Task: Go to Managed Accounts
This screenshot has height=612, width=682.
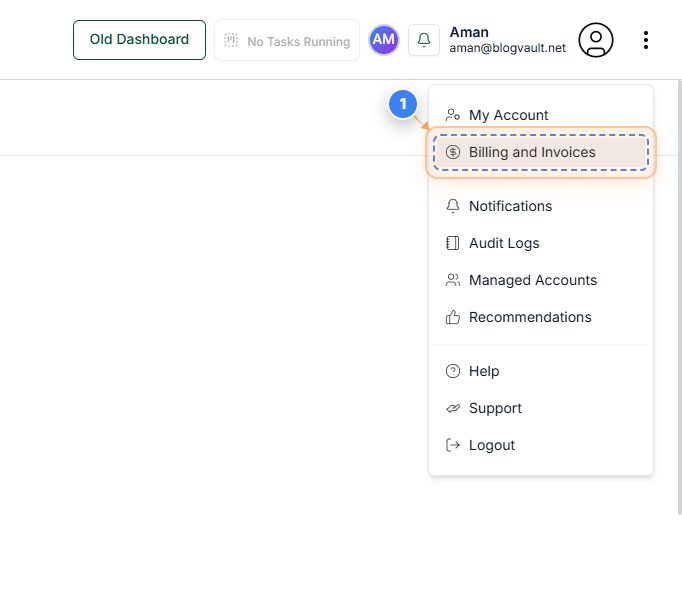Action: pyautogui.click(x=541, y=280)
